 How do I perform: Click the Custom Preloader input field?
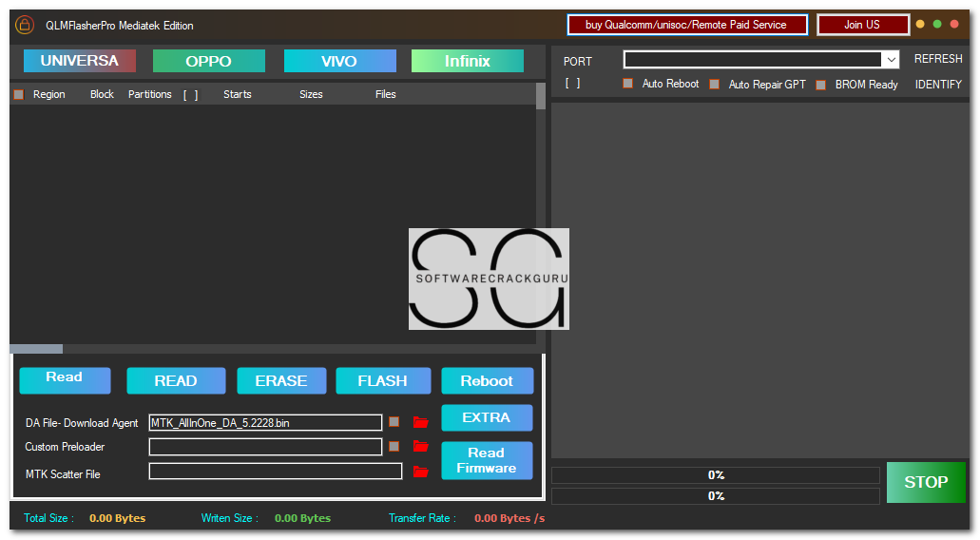pos(265,447)
